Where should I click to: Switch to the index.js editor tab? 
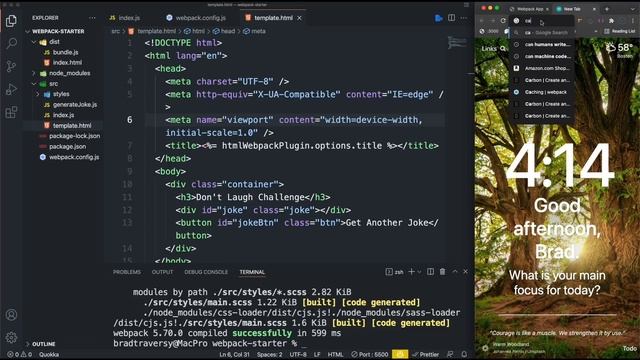coord(125,18)
